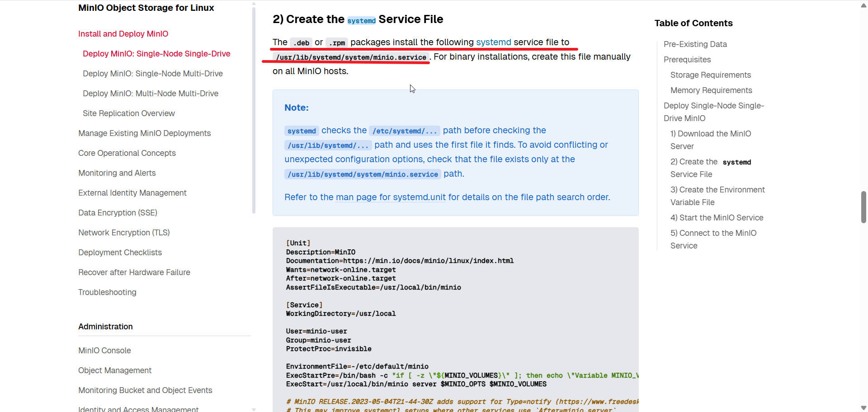868x412 pixels.
Task: Click page scrollbar up arrow
Action: click(x=863, y=5)
